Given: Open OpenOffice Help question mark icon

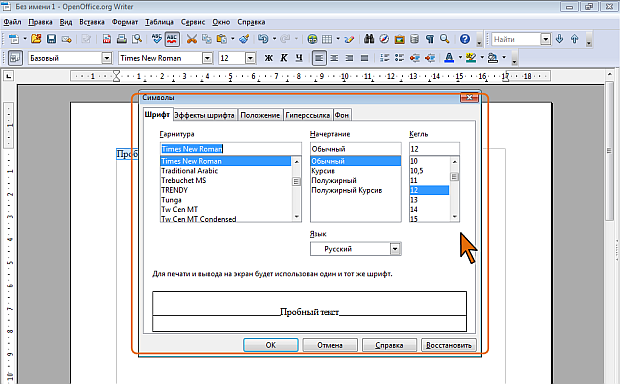Looking at the screenshot, I should pyautogui.click(x=465, y=39).
